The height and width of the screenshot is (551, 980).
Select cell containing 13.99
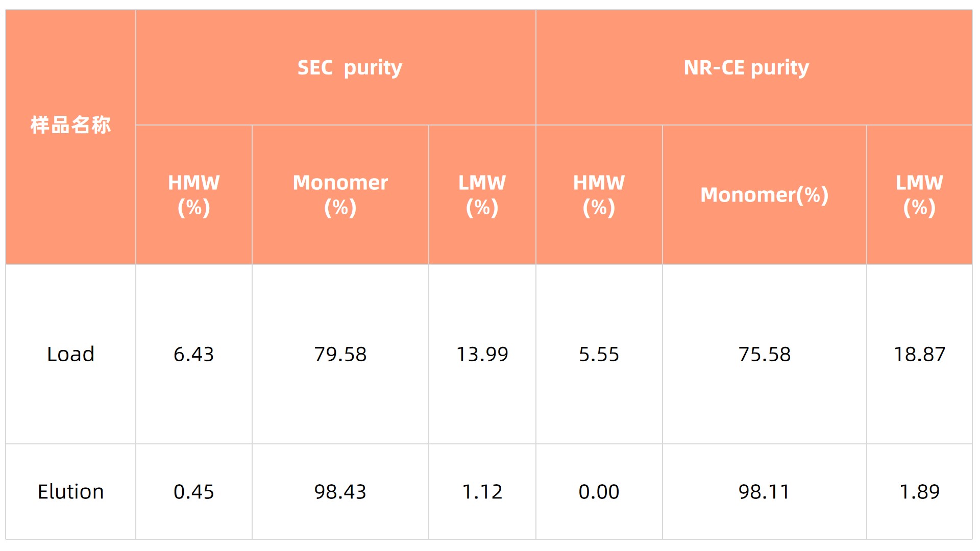482,354
